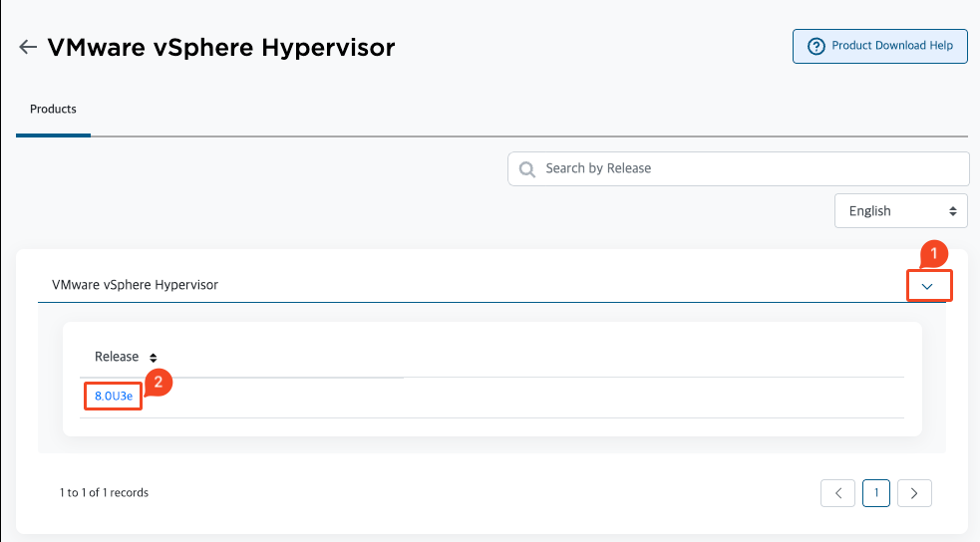Focus the Search by Release field
The width and height of the screenshot is (980, 542).
(x=738, y=168)
